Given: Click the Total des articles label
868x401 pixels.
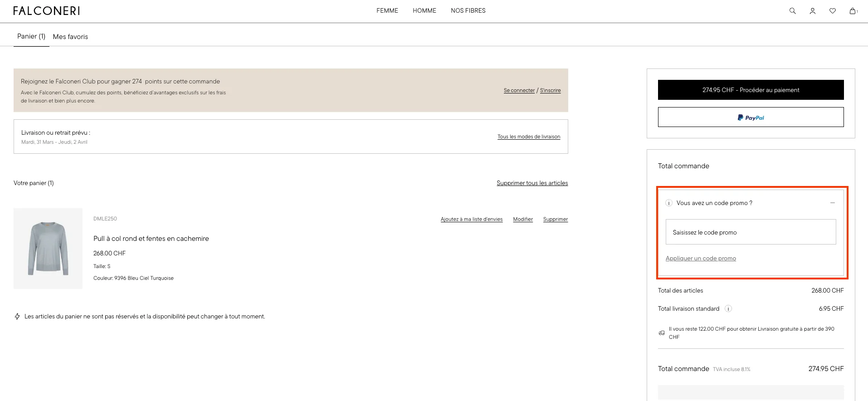Looking at the screenshot, I should 680,291.
